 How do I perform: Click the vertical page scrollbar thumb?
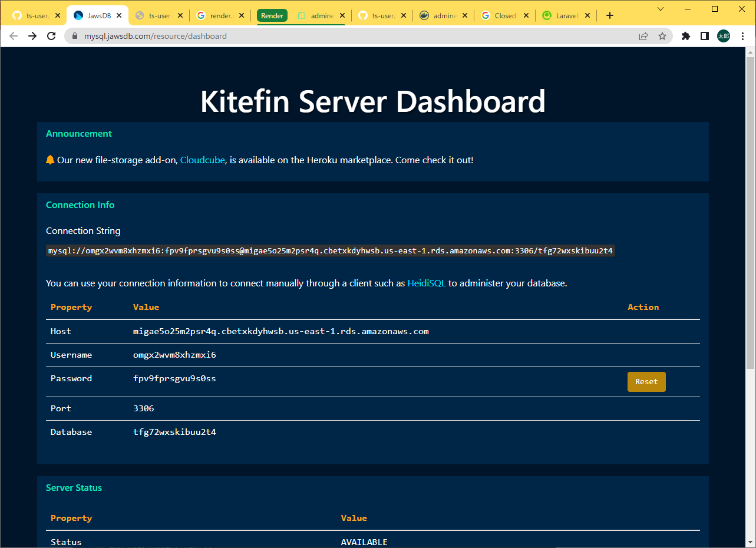(750, 212)
